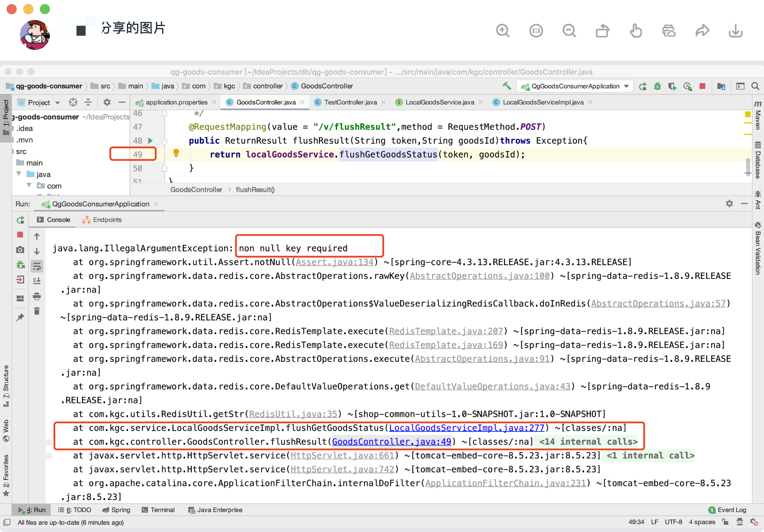Stop the running application with red square

point(20,235)
